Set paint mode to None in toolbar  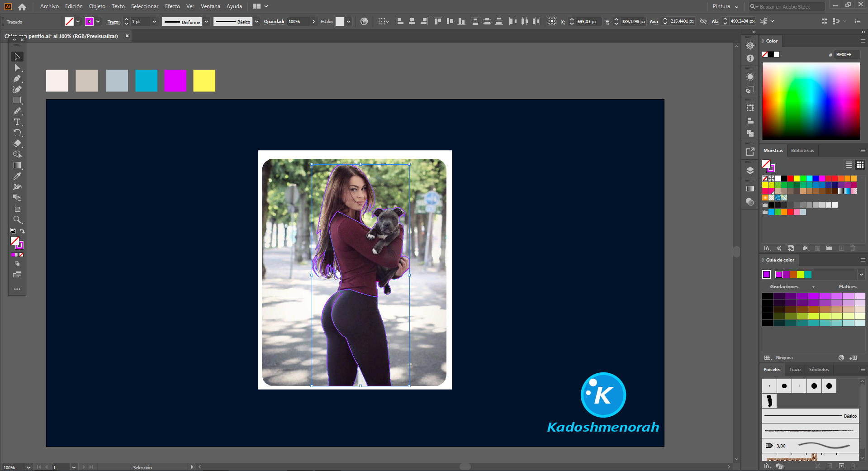tap(21, 255)
